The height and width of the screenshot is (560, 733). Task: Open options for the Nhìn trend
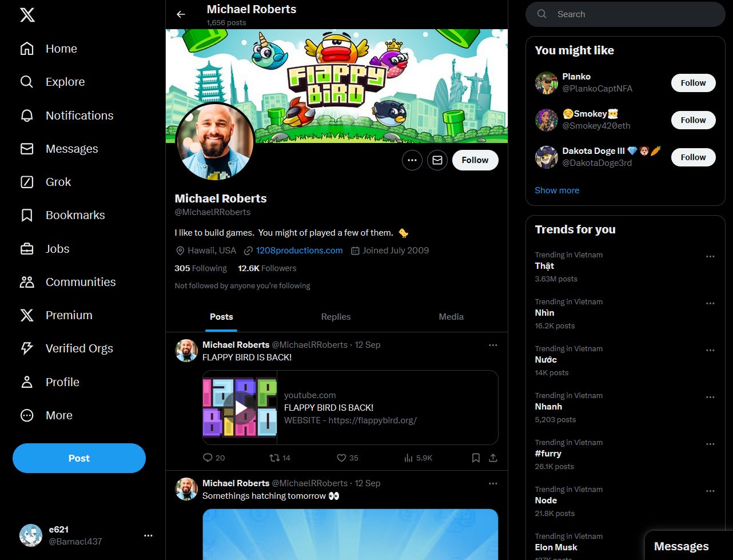tap(710, 303)
